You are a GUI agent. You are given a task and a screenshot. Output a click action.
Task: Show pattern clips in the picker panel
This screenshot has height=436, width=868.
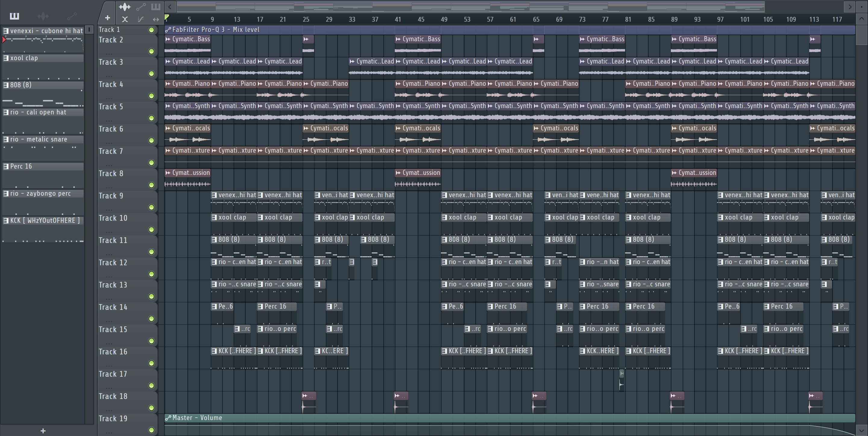(14, 16)
